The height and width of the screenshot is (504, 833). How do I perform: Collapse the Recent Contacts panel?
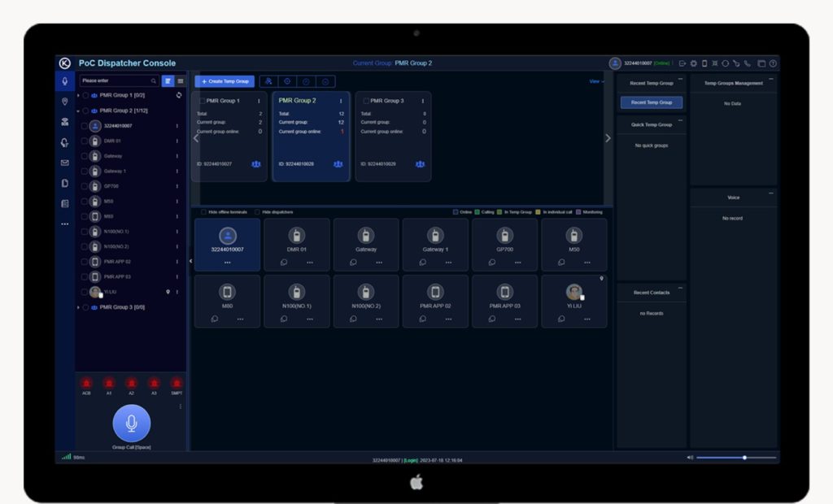click(x=681, y=289)
